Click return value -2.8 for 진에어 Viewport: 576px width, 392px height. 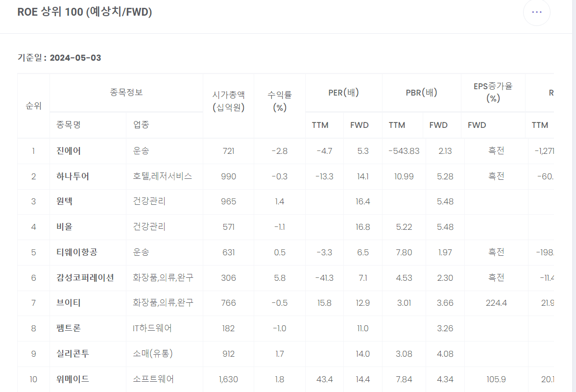pyautogui.click(x=280, y=151)
